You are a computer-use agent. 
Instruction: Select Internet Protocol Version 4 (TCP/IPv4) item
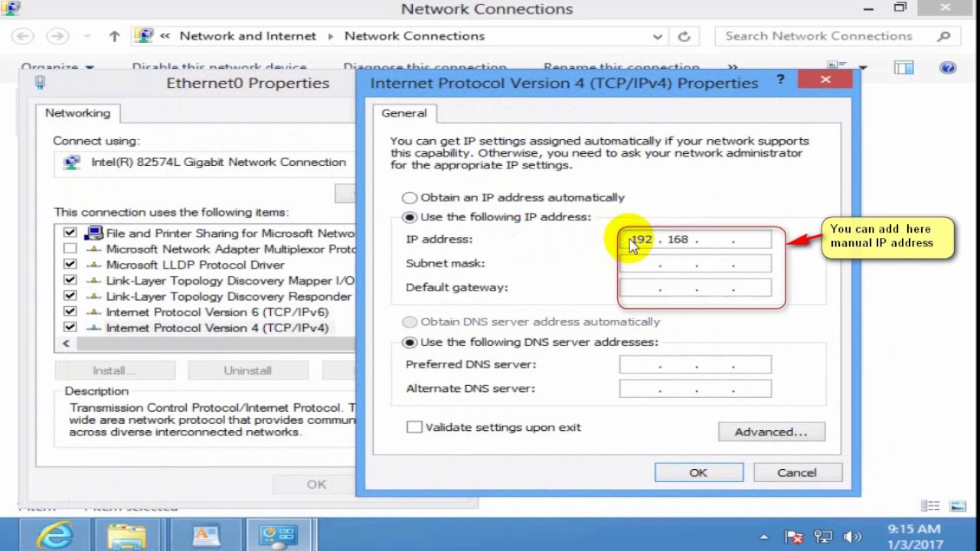coord(217,328)
